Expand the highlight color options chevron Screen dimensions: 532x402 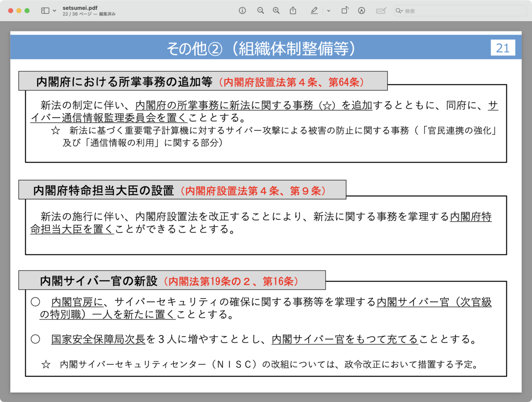click(329, 11)
